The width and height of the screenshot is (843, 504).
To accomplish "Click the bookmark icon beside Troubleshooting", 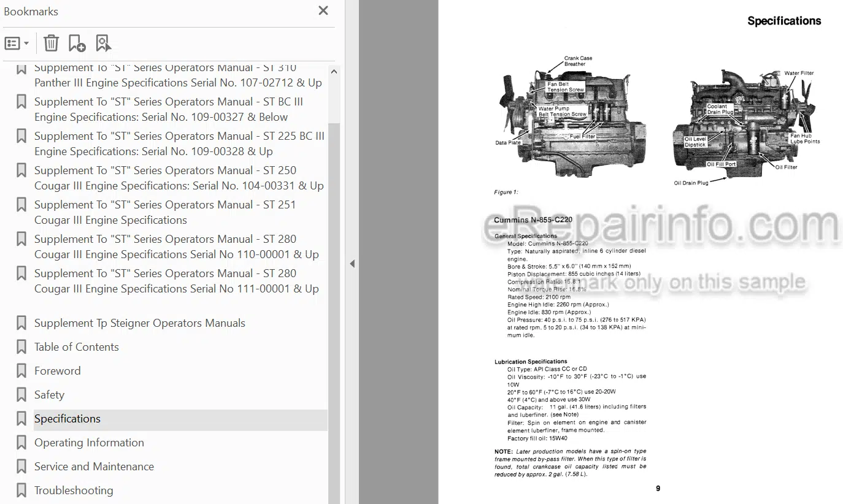I will [21, 491].
